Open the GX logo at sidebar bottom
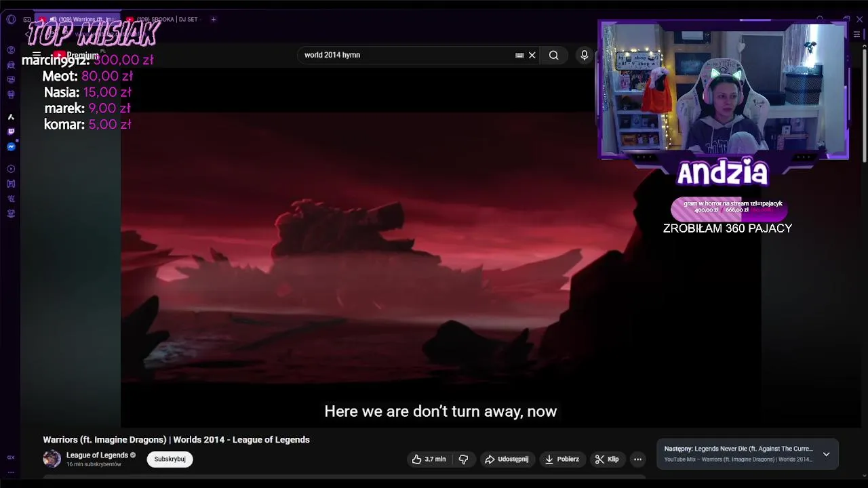868x488 pixels. tap(11, 457)
